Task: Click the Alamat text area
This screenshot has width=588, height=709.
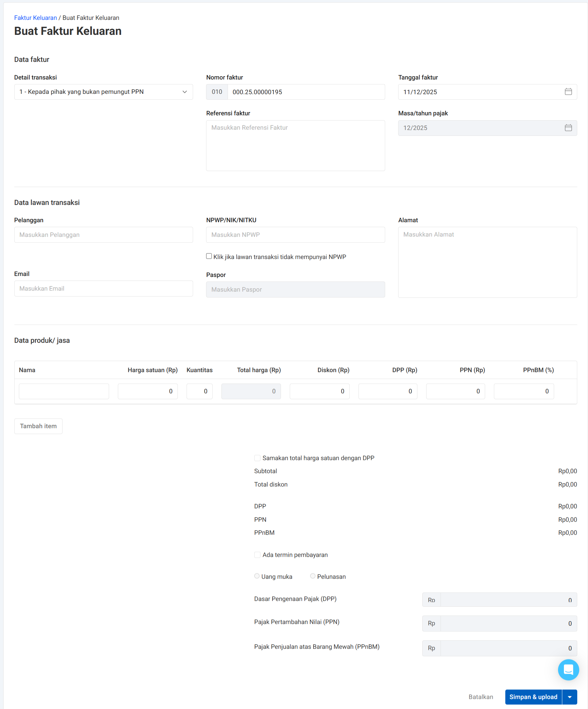Action: pyautogui.click(x=487, y=262)
